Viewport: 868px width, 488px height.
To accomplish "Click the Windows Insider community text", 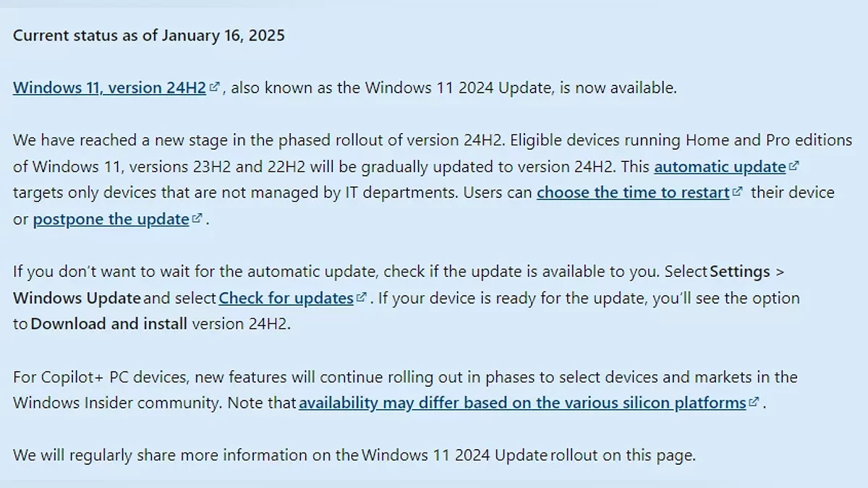I will 116,403.
